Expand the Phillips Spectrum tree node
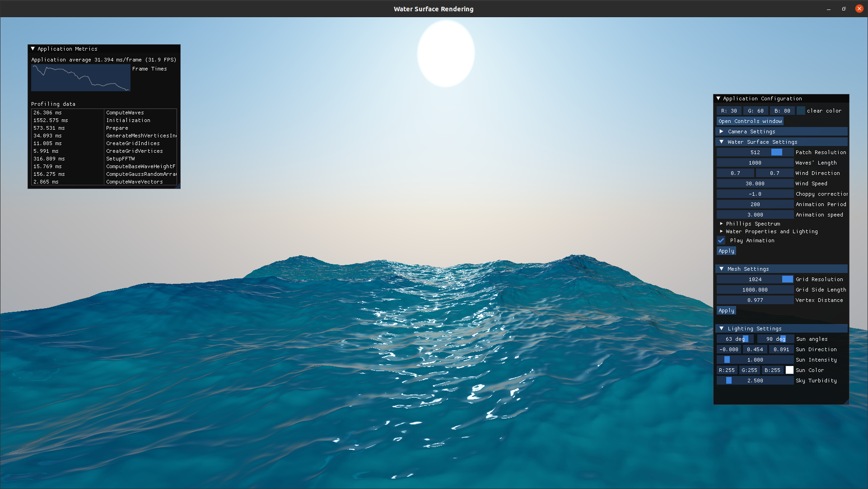868x489 pixels. point(721,224)
